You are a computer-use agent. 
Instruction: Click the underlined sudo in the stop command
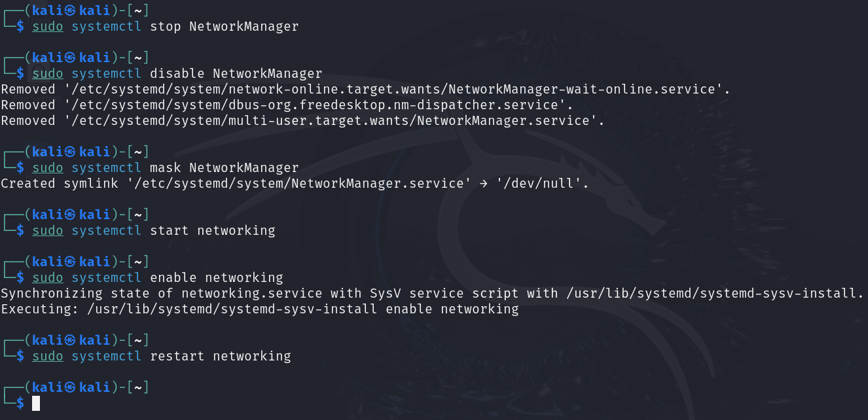[48, 27]
